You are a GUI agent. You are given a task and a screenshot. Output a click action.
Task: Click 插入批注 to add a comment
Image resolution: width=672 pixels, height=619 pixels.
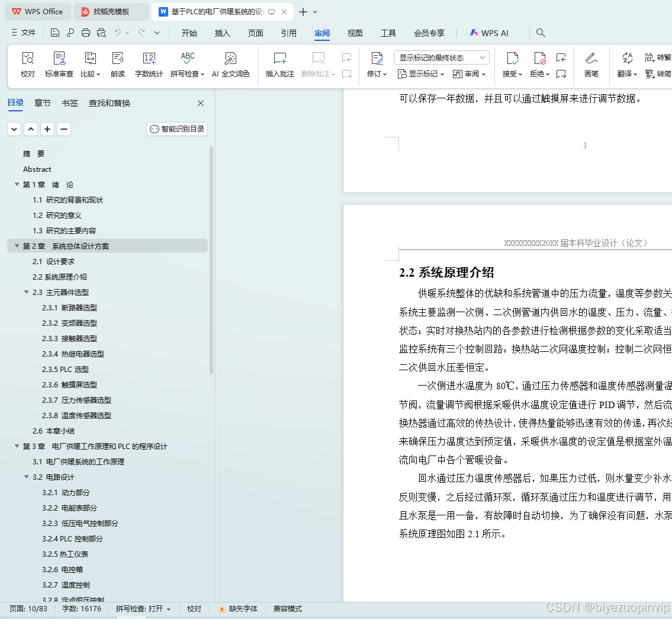click(280, 65)
